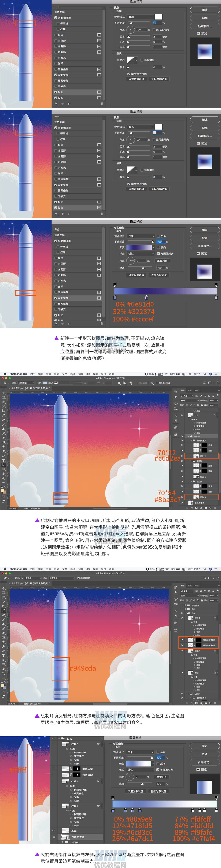Open the 混合模式 正常 dropdown in the blue-white gradient dialog
Viewport: 221px width, 868px height.
[140, 752]
